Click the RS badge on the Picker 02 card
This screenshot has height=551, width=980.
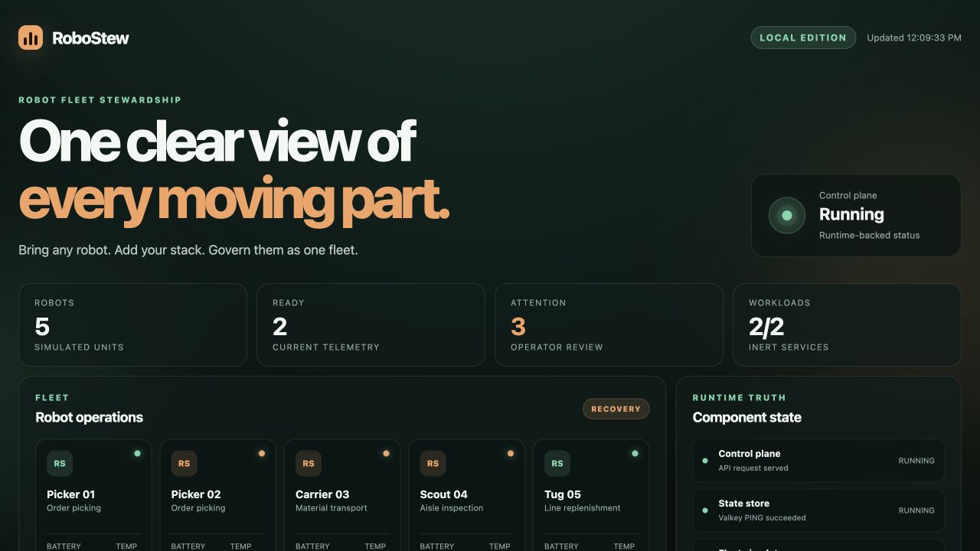point(184,463)
